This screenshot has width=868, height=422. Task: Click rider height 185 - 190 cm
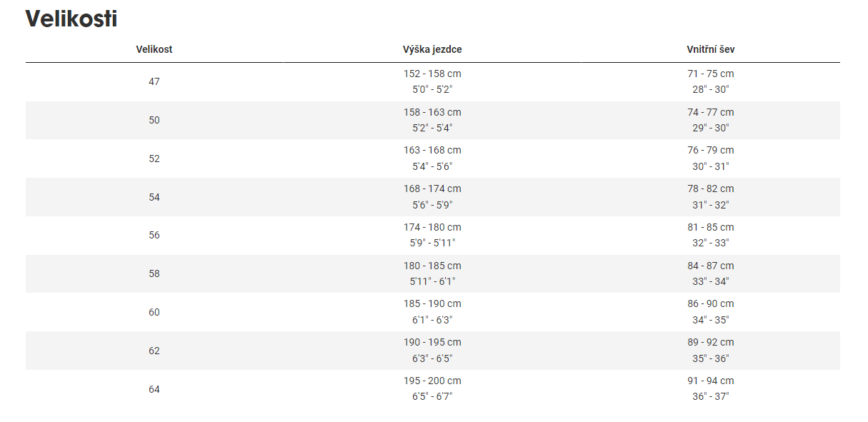pos(432,304)
